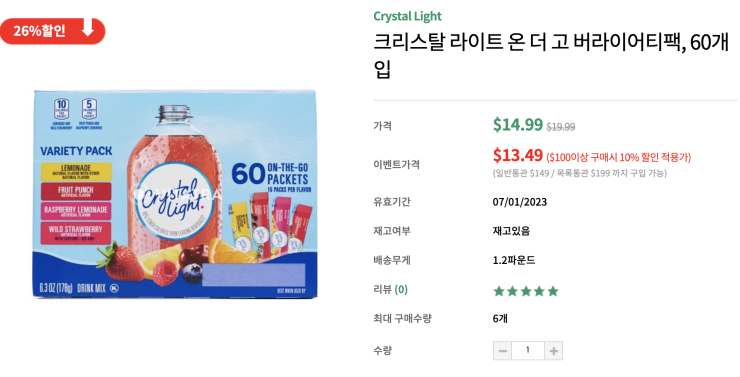Click the first green review star
This screenshot has width=740, height=377.
click(499, 291)
